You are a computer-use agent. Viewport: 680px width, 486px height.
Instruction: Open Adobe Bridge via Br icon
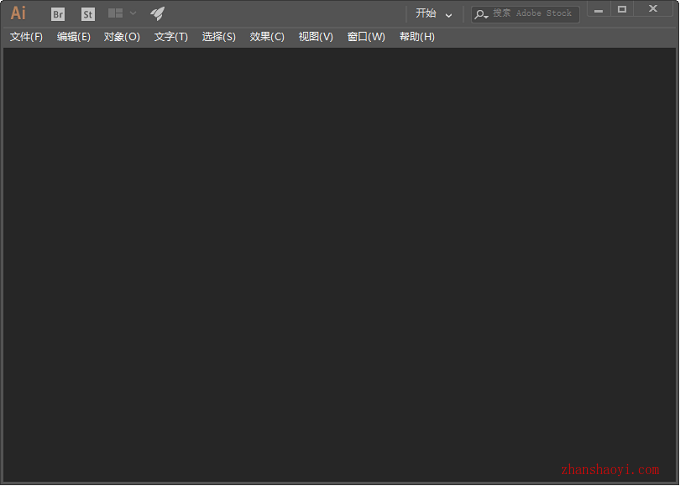[x=58, y=14]
